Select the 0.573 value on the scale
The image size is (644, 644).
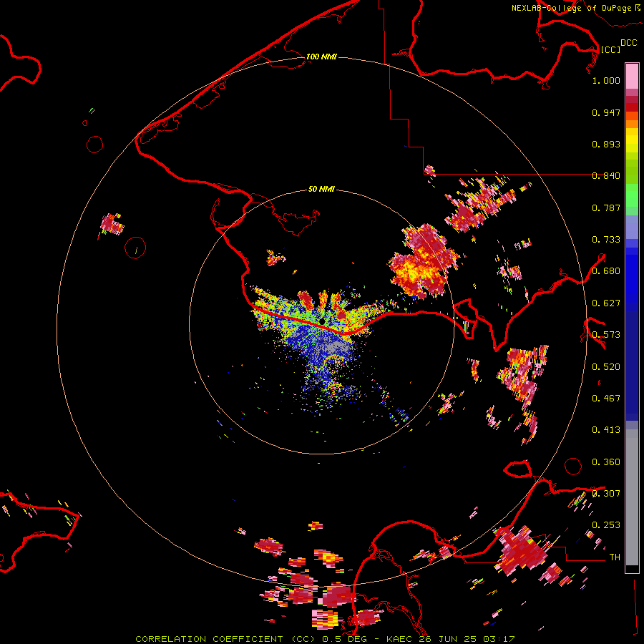(606, 335)
